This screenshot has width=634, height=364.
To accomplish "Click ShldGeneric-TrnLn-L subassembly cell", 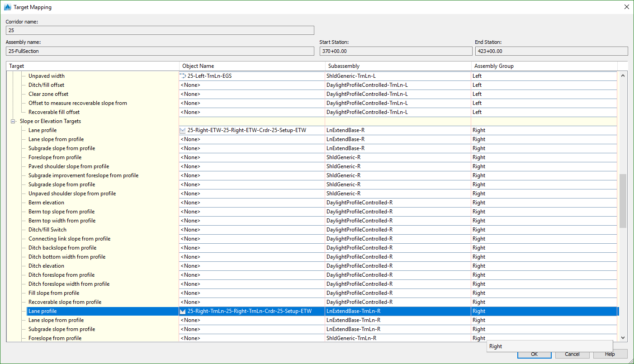I will pos(398,76).
